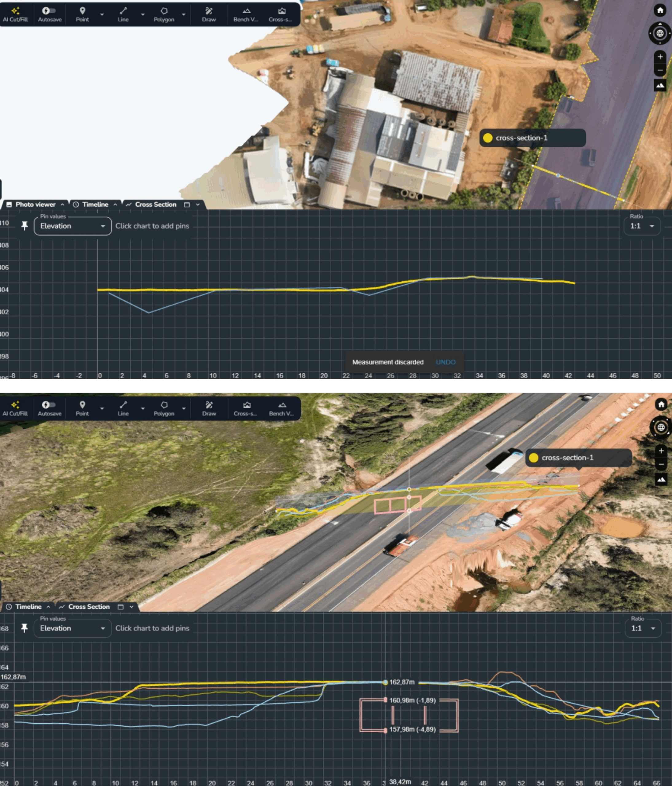This screenshot has width=672, height=786.
Task: Open Line tool dropdown arrow in the upper toolbar
Action: (x=143, y=14)
